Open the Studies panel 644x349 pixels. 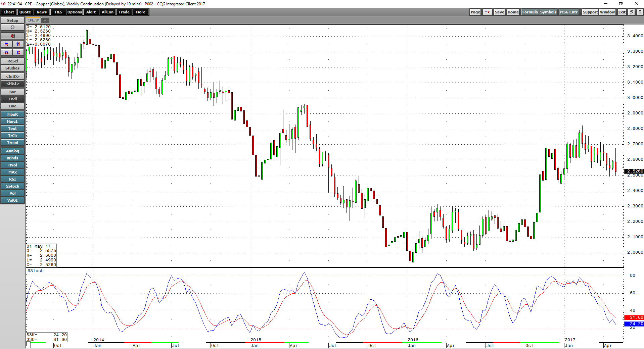[x=12, y=68]
